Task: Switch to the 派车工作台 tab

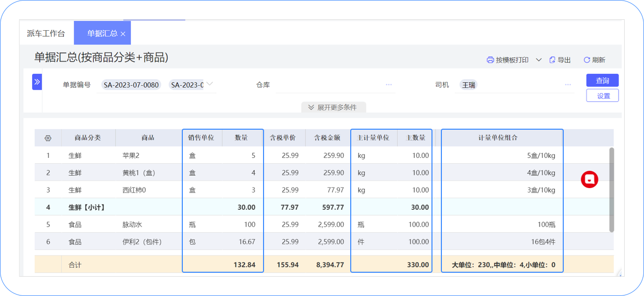Action: (46, 34)
